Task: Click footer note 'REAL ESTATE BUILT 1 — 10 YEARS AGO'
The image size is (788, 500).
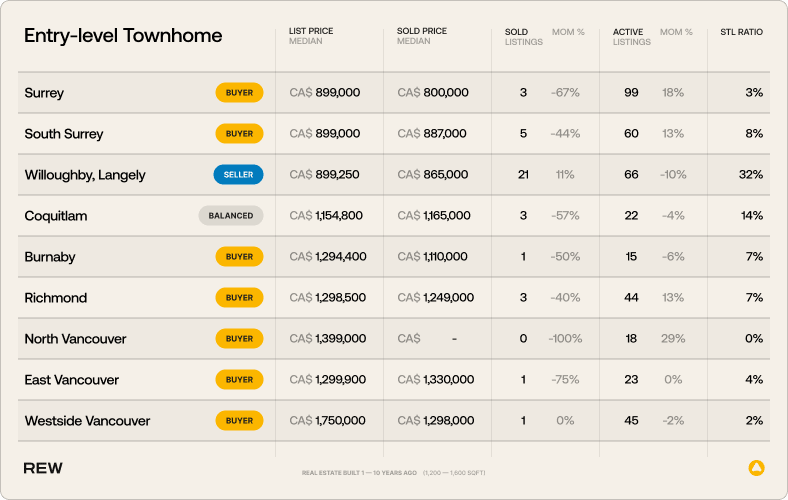Action: 359,473
